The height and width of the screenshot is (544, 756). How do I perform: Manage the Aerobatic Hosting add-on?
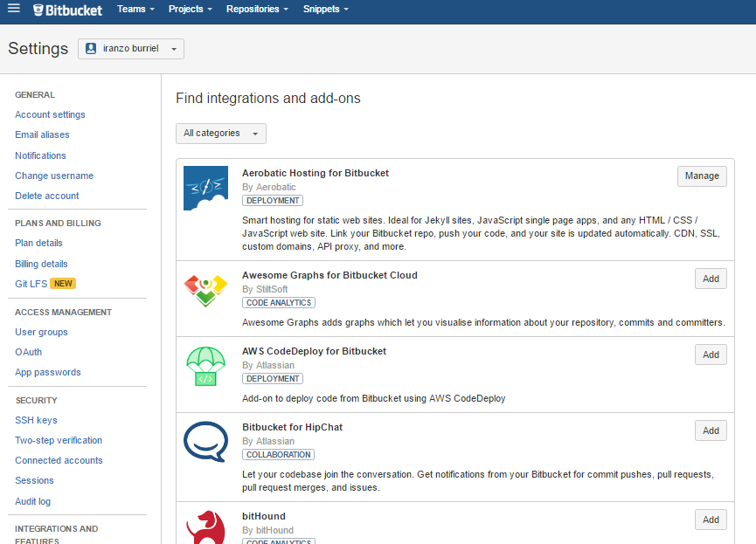click(702, 176)
